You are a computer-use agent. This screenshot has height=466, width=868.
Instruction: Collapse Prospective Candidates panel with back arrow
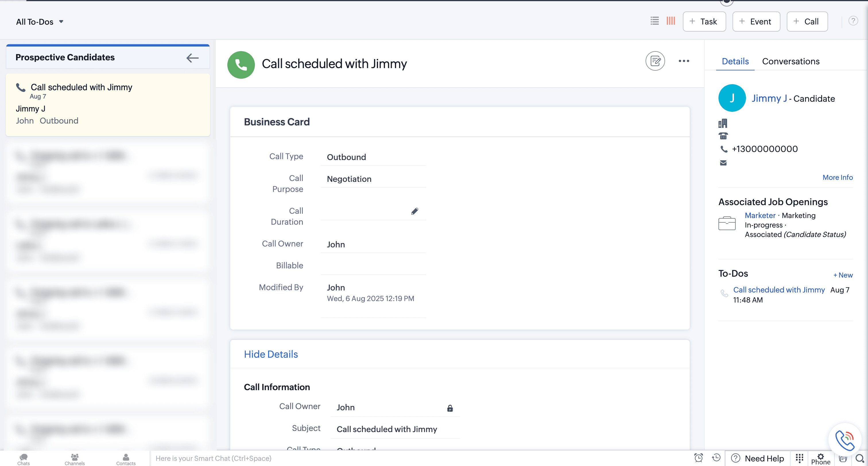tap(192, 58)
